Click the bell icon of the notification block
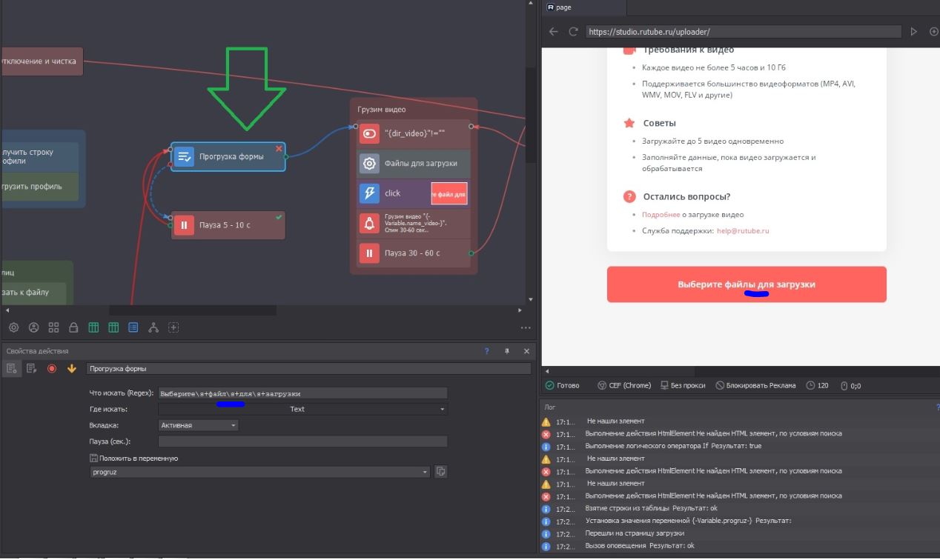940x560 pixels. point(369,223)
